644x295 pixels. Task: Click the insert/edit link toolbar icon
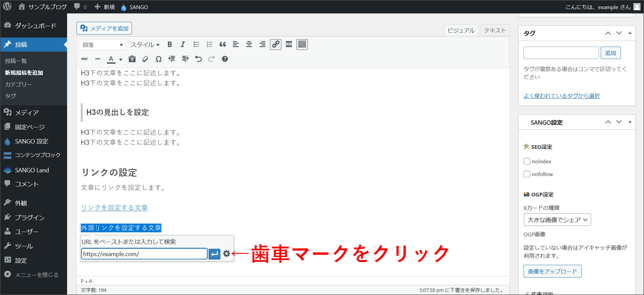[276, 45]
